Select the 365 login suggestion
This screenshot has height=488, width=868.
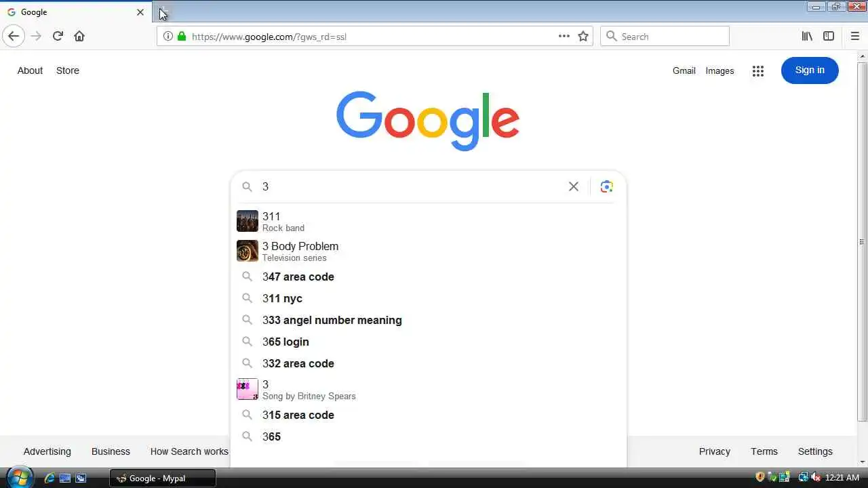pyautogui.click(x=429, y=342)
